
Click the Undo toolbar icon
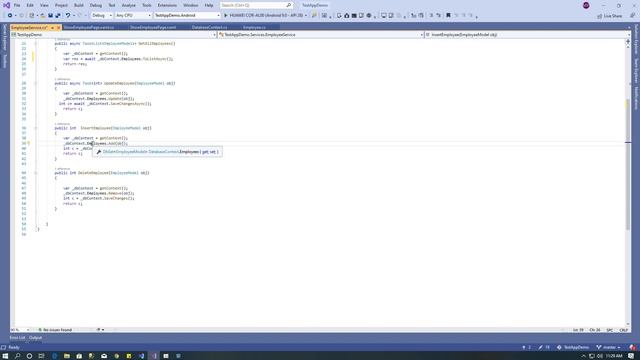pyautogui.click(x=68, y=16)
